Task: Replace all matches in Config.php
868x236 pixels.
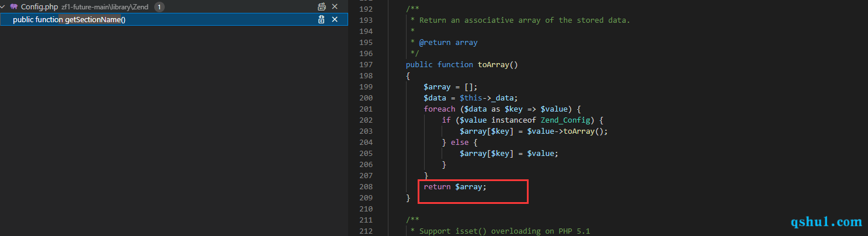Action: click(x=322, y=7)
